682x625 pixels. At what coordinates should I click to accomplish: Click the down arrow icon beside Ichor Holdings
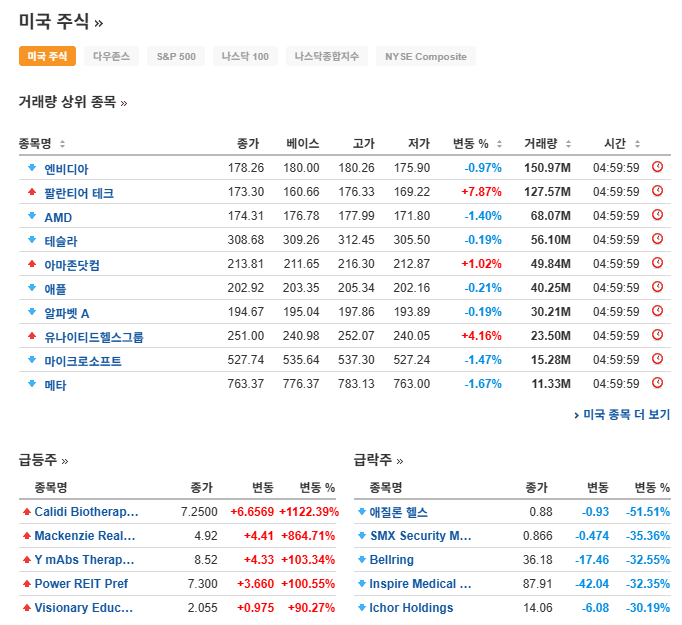[x=361, y=608]
